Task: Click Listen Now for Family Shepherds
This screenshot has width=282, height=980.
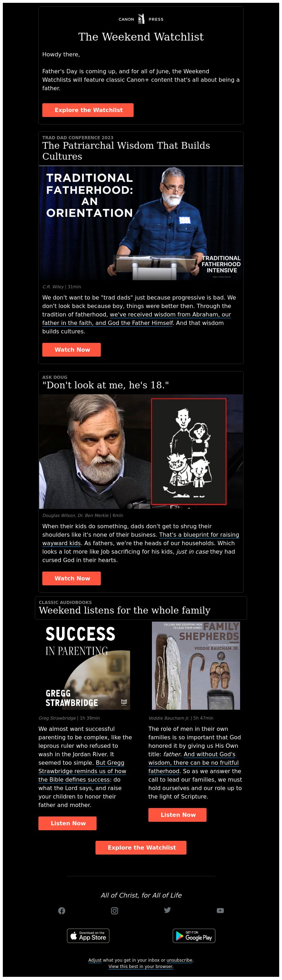Action: click(x=177, y=814)
